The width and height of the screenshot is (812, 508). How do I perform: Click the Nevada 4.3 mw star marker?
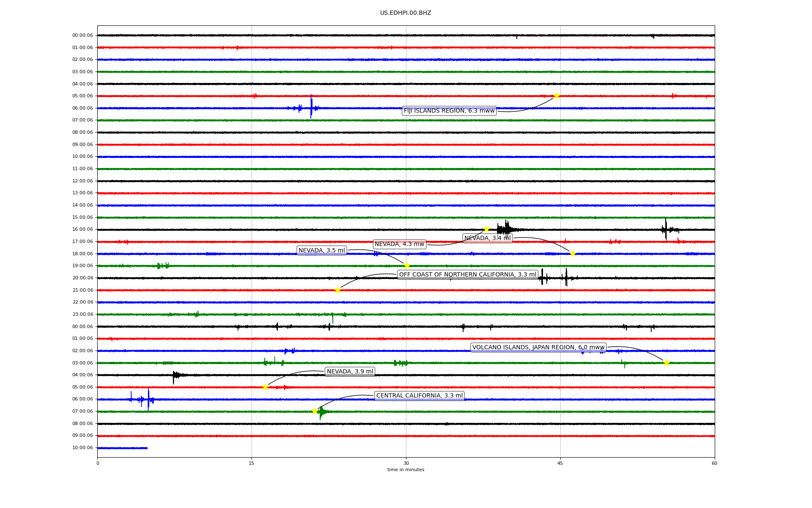click(x=486, y=229)
